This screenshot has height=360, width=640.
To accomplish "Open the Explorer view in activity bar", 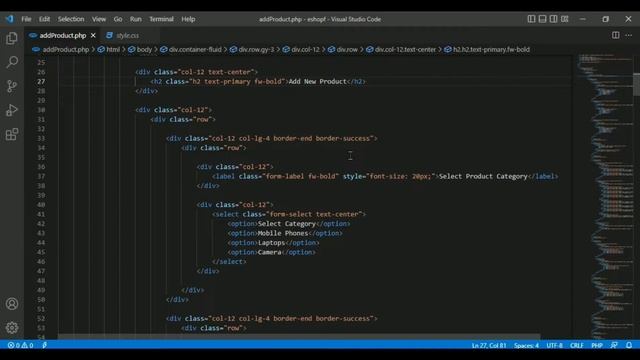I will pyautogui.click(x=12, y=38).
